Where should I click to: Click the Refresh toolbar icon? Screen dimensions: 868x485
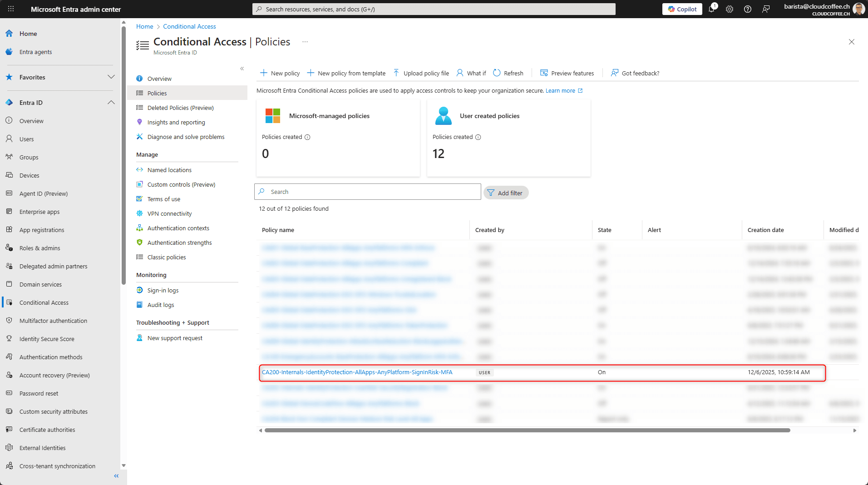508,73
